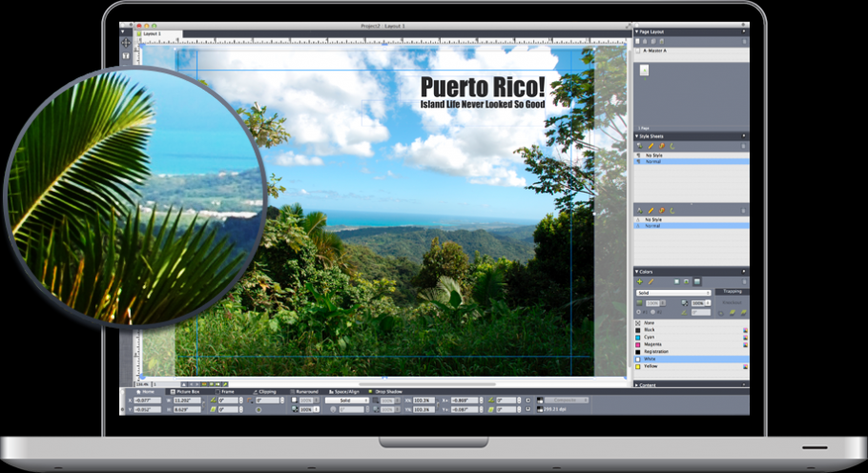Open the Drop Shadow tab
Viewport: 868px width, 473px height.
[386, 392]
